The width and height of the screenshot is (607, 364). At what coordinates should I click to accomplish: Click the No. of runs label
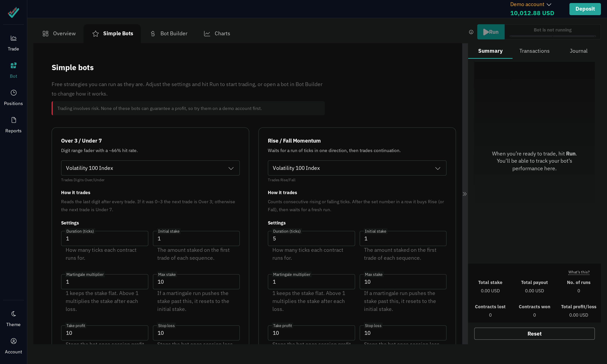(x=579, y=282)
